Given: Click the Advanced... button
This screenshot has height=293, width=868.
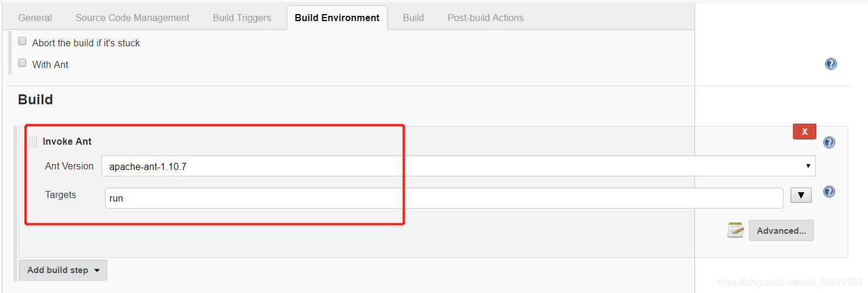Looking at the screenshot, I should pos(781,230).
